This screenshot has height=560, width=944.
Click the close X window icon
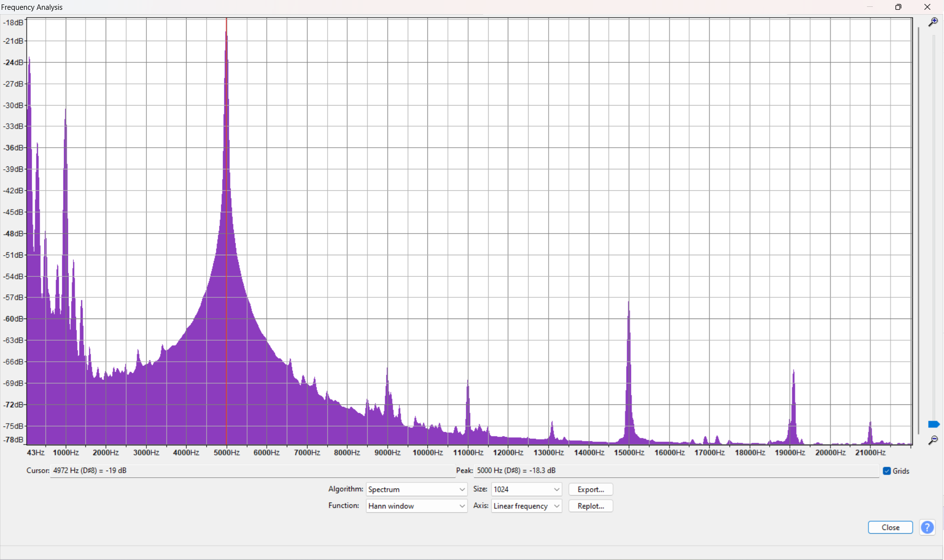point(927,7)
